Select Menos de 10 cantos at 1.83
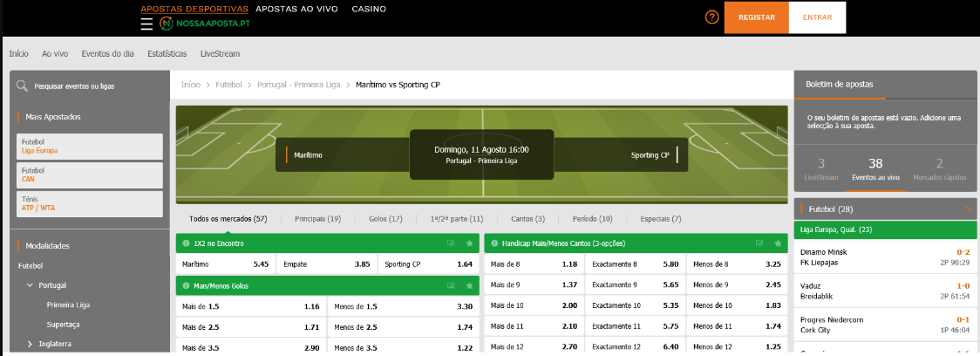Screen dimensions: 980x356 coord(737,305)
